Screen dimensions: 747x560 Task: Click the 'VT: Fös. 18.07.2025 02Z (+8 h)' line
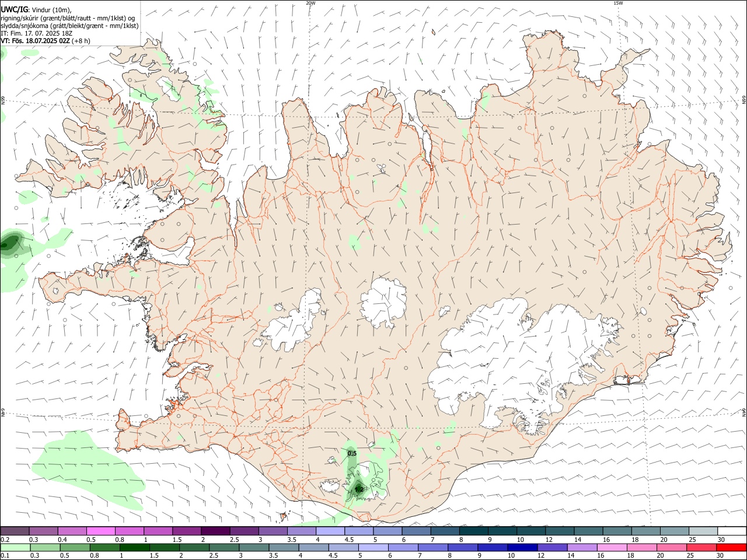click(46, 41)
